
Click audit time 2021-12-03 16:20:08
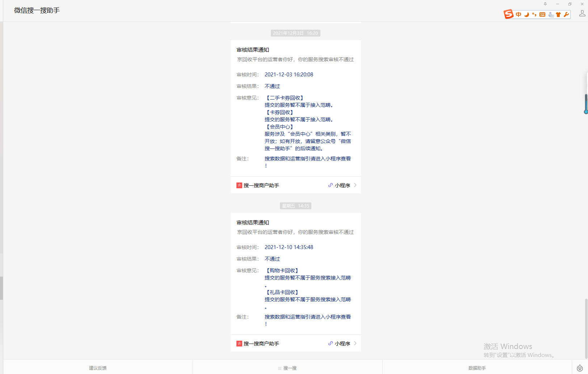coord(289,75)
